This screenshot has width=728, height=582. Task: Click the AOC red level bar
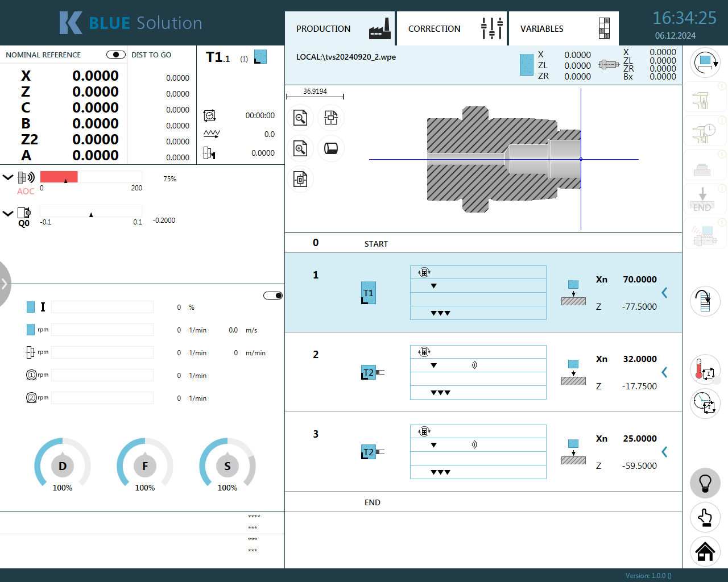[x=59, y=177]
